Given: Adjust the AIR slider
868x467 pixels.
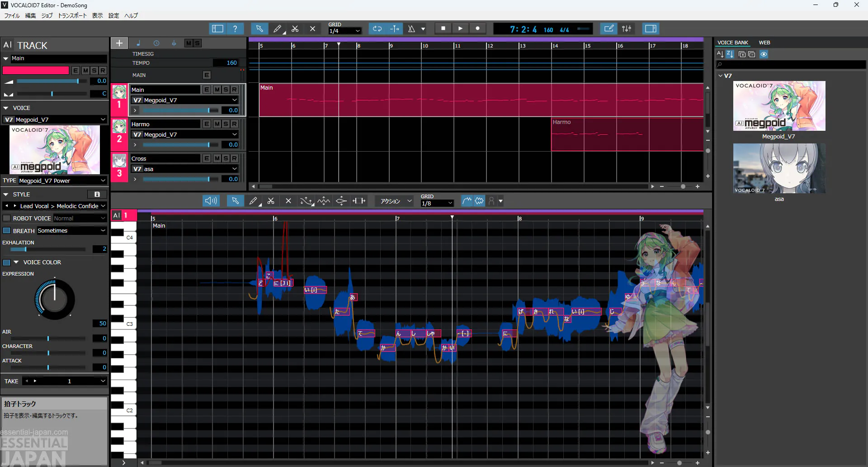Looking at the screenshot, I should [x=48, y=338].
